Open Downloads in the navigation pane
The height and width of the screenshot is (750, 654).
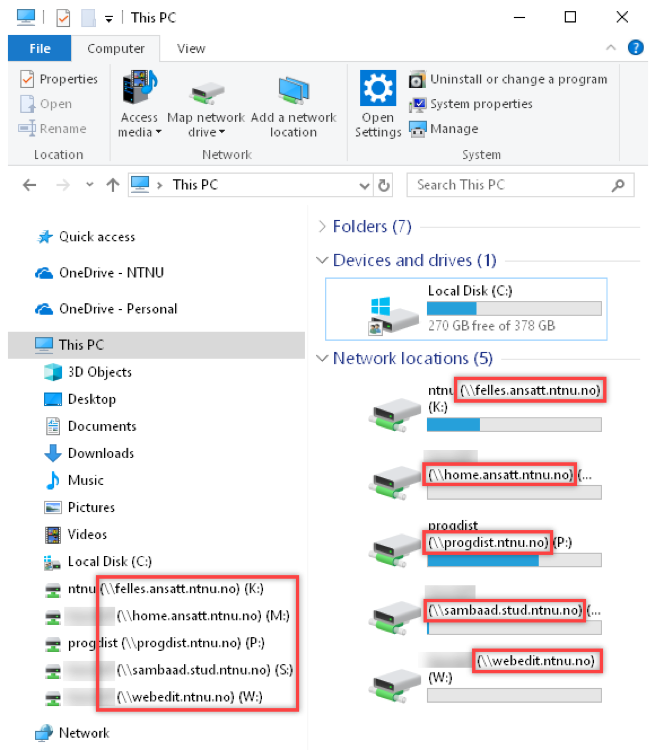89,453
